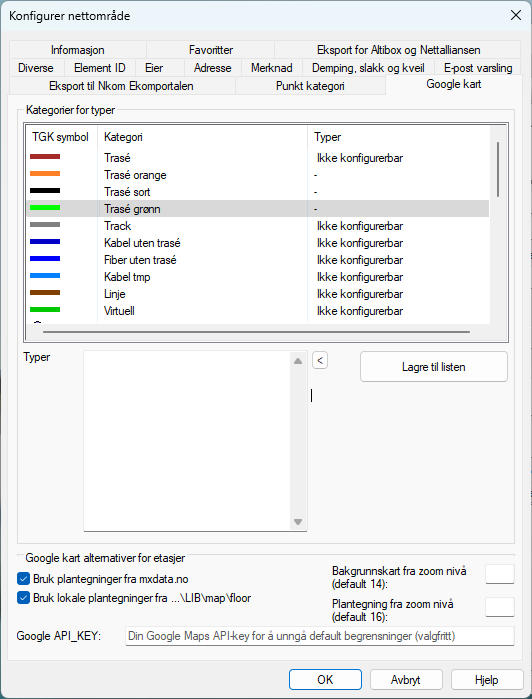Click the Typer column header
The height and width of the screenshot is (699, 532).
click(x=399, y=137)
